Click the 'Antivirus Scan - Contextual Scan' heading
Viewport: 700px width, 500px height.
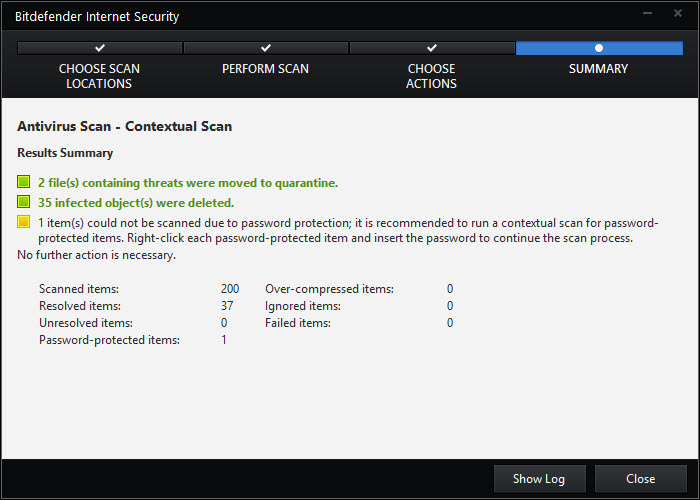point(125,126)
